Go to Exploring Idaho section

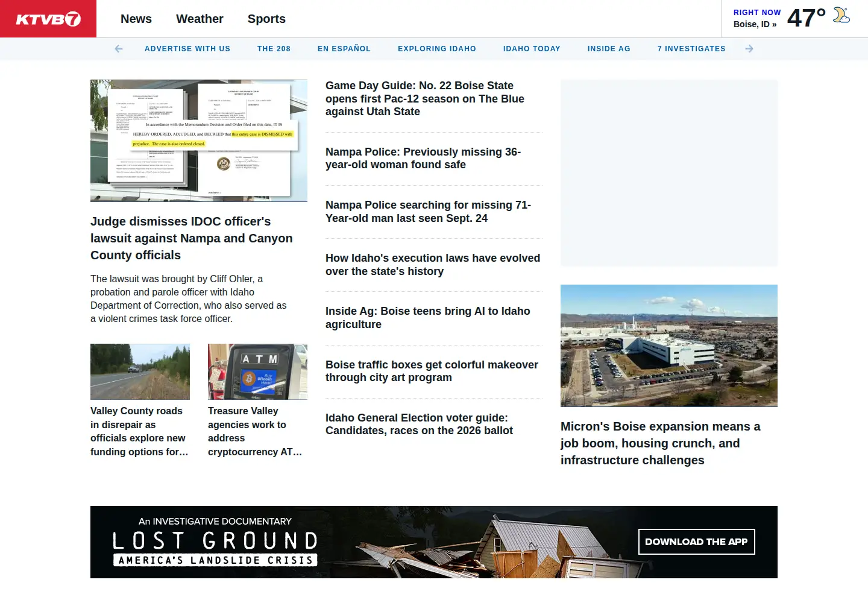tap(437, 49)
